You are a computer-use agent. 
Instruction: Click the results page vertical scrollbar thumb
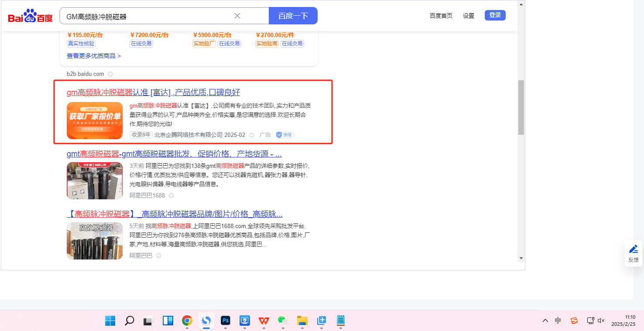tap(521, 107)
